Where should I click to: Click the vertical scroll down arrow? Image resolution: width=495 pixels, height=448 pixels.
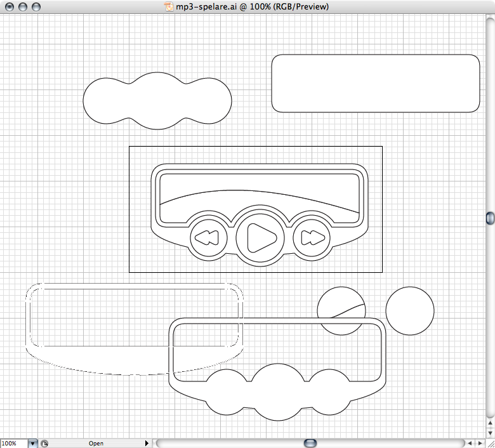[x=490, y=432]
